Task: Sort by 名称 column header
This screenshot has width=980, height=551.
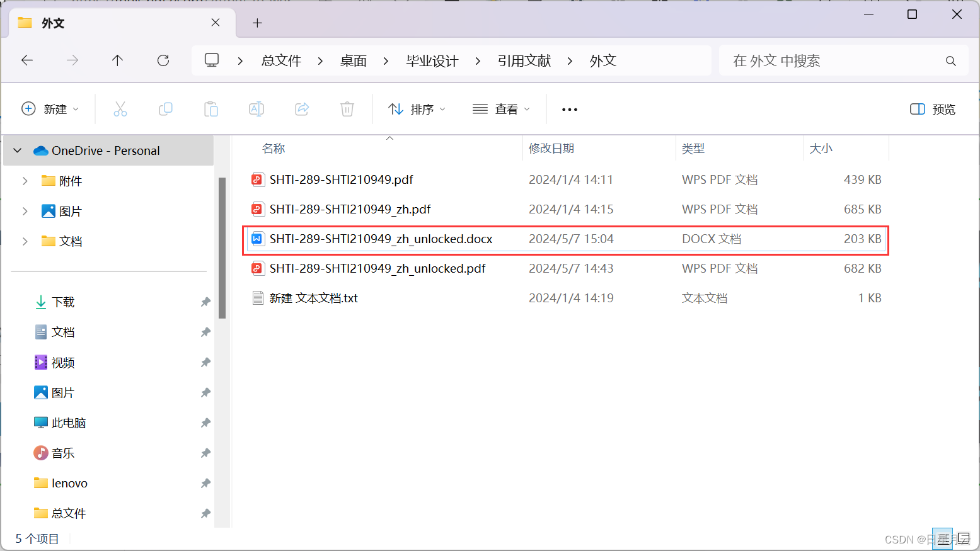Action: click(273, 149)
